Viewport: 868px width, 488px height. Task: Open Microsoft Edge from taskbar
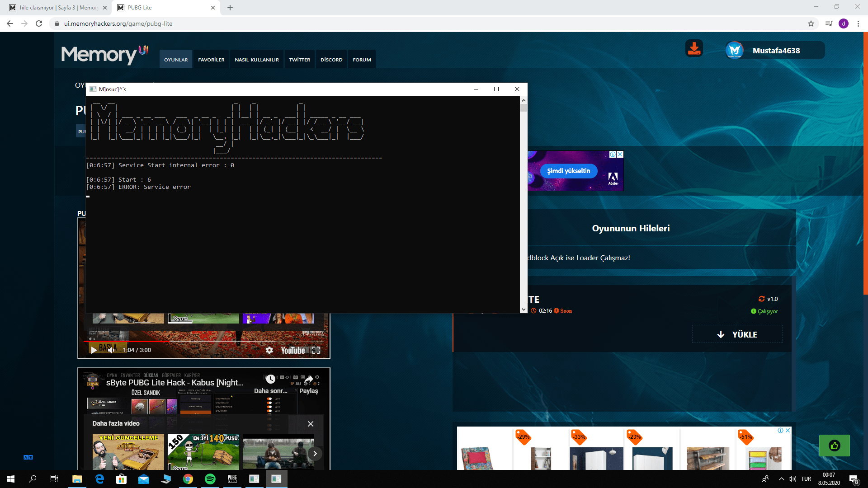pyautogui.click(x=99, y=479)
